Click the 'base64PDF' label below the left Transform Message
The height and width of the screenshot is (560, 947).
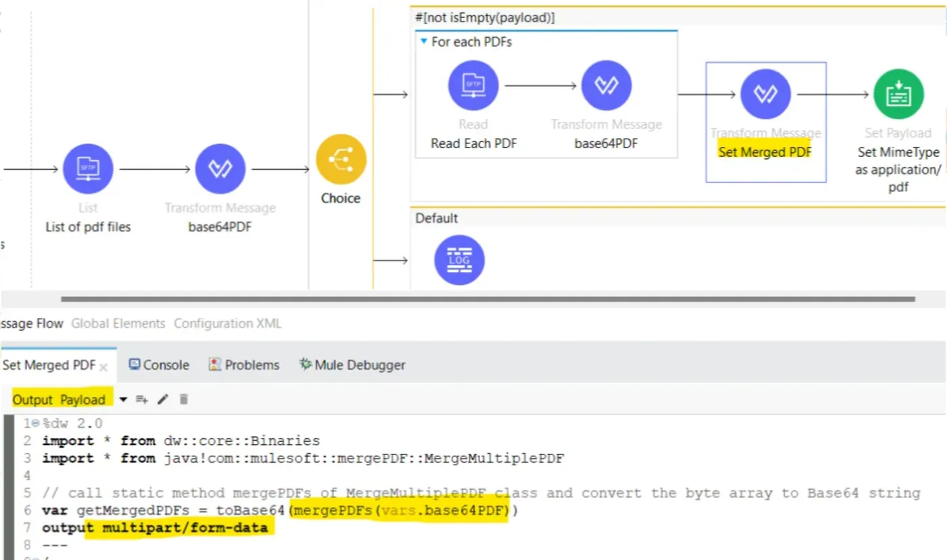coord(220,227)
